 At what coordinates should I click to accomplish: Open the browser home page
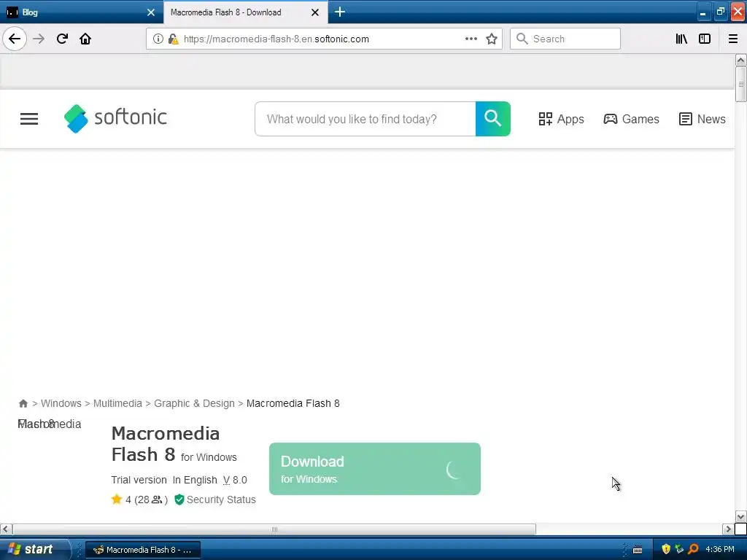[85, 39]
